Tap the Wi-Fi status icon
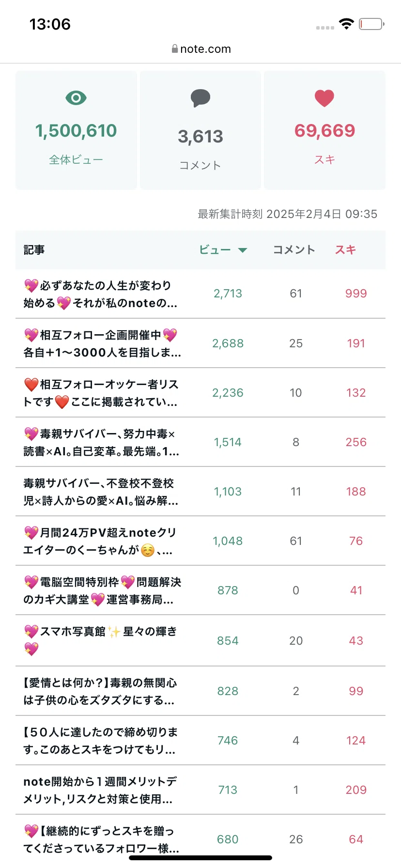This screenshot has width=401, height=868. [346, 24]
